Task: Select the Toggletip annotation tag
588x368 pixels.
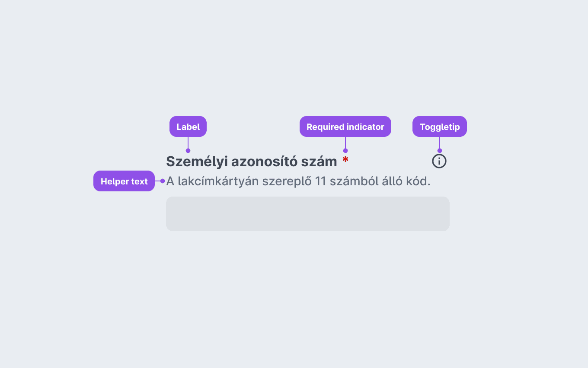Action: 440,126
